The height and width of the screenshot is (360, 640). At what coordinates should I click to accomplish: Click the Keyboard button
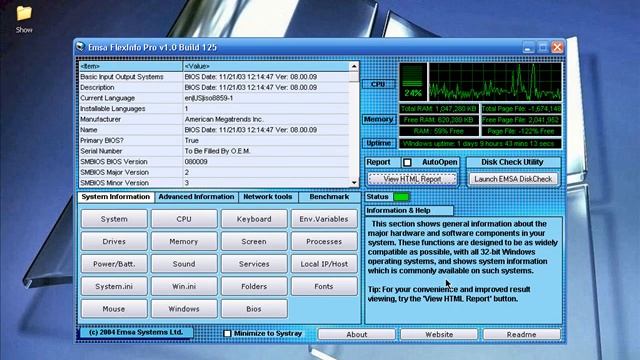(254, 219)
